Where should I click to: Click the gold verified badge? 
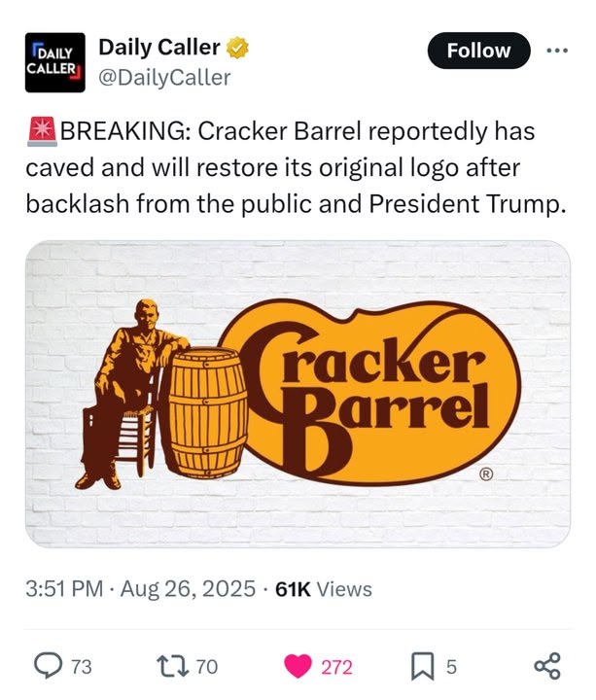click(237, 48)
